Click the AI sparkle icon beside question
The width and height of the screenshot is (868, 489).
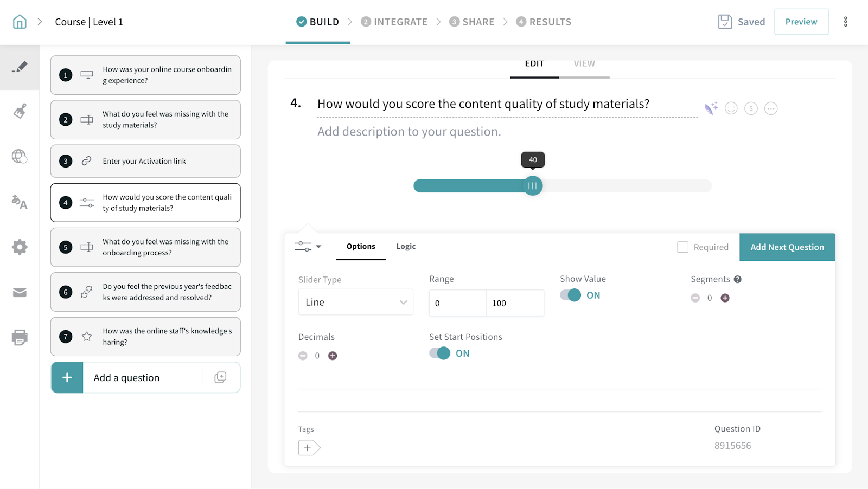pos(711,108)
